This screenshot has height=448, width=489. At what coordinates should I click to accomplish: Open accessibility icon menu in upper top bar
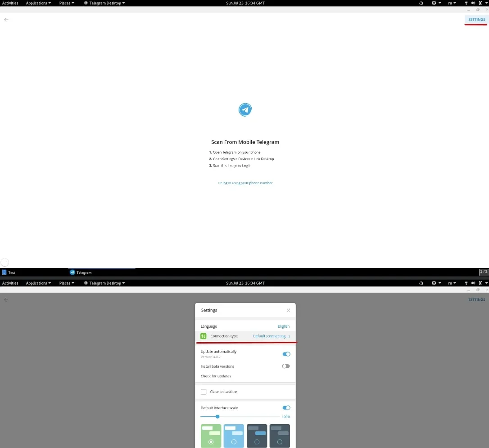[436, 3]
